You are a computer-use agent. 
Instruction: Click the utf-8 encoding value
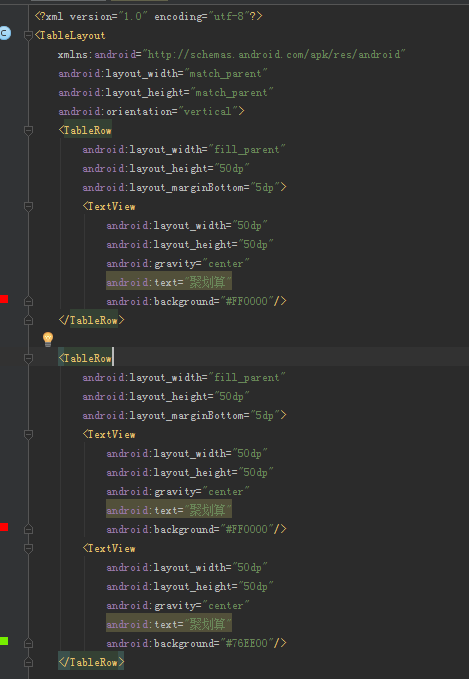pos(228,16)
